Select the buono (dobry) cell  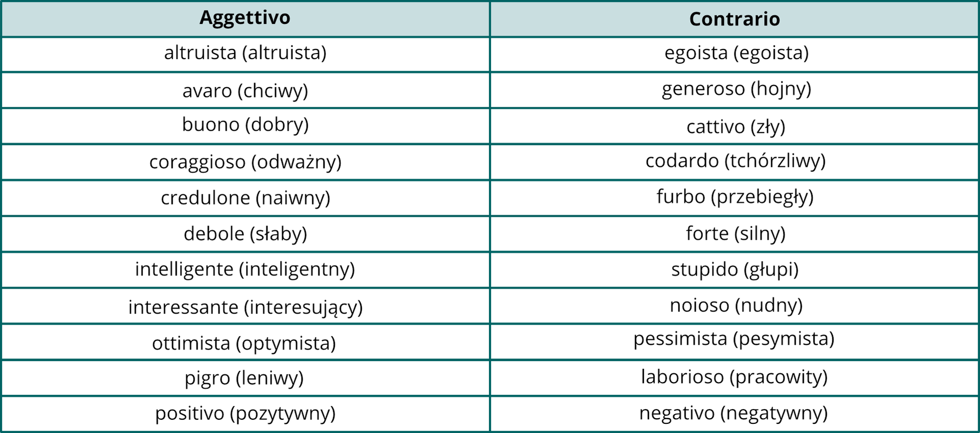tap(245, 125)
